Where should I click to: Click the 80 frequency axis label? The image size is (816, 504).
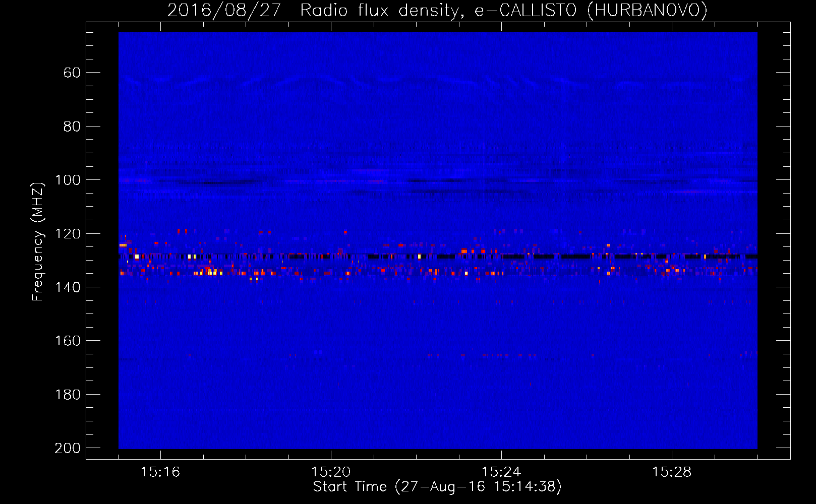tap(72, 127)
